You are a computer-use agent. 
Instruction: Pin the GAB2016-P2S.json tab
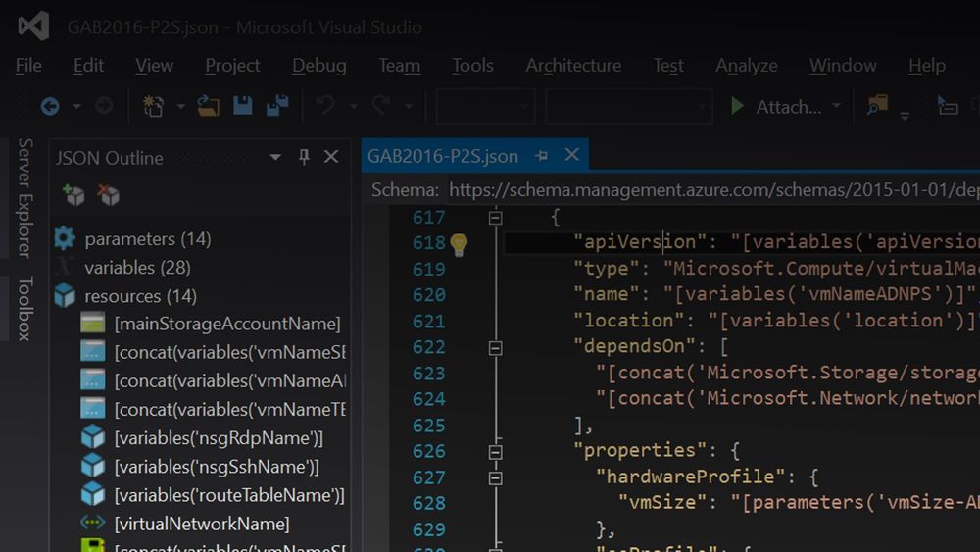click(x=541, y=156)
